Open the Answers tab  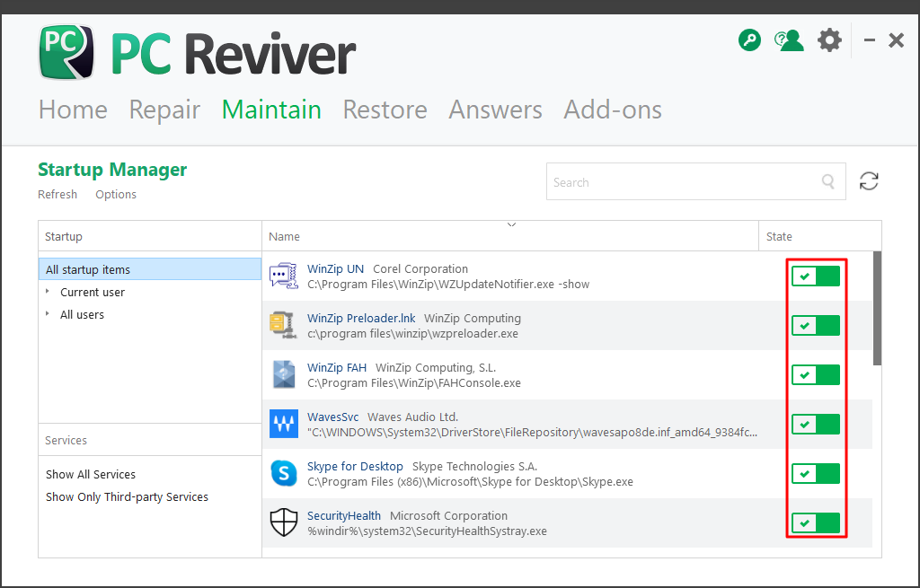pyautogui.click(x=496, y=110)
